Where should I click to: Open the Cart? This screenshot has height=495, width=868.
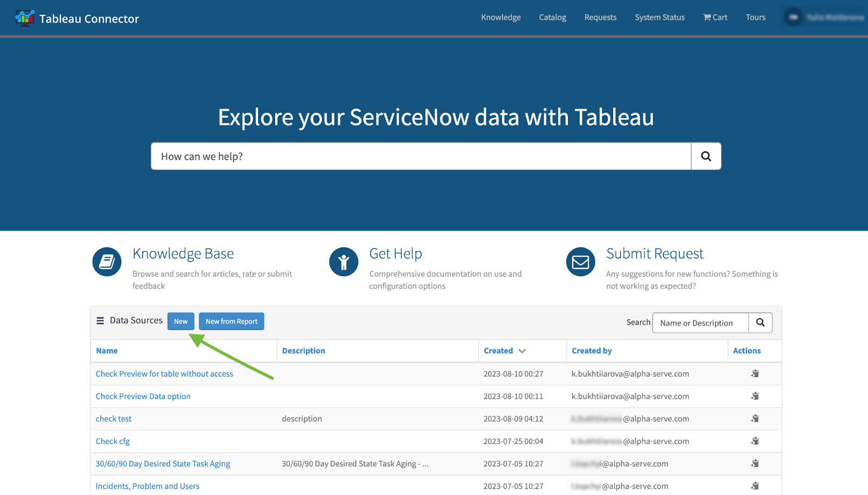point(714,17)
